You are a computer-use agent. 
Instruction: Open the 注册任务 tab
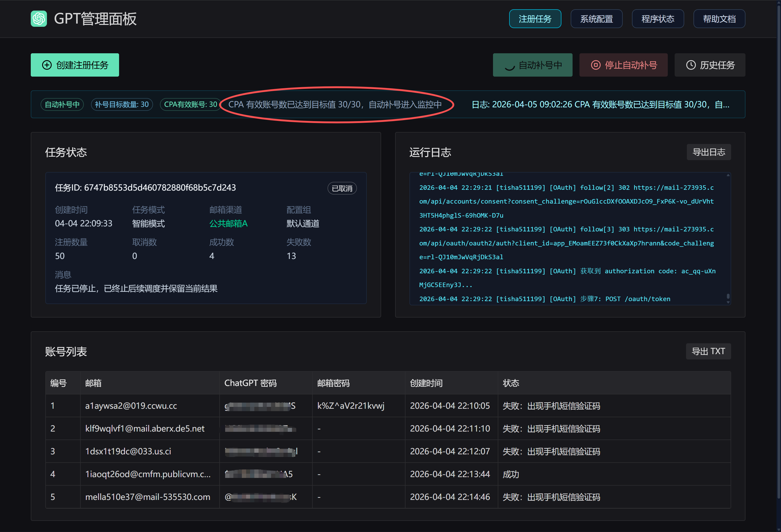pyautogui.click(x=535, y=19)
